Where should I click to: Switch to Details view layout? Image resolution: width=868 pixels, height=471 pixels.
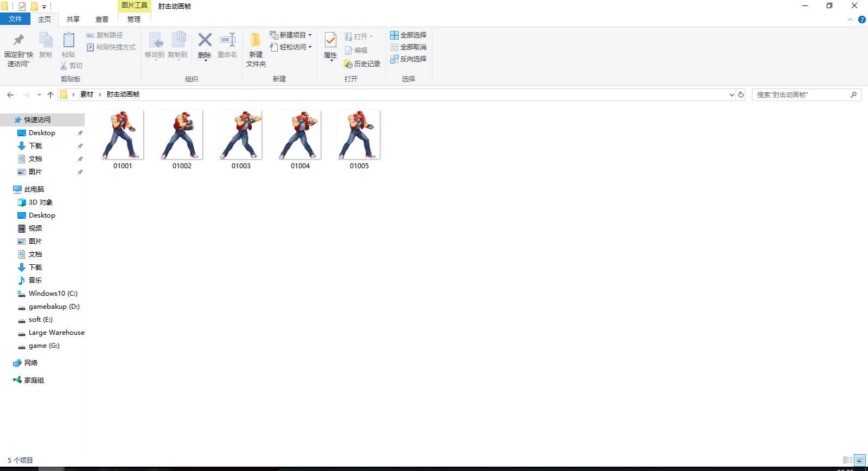click(x=848, y=460)
